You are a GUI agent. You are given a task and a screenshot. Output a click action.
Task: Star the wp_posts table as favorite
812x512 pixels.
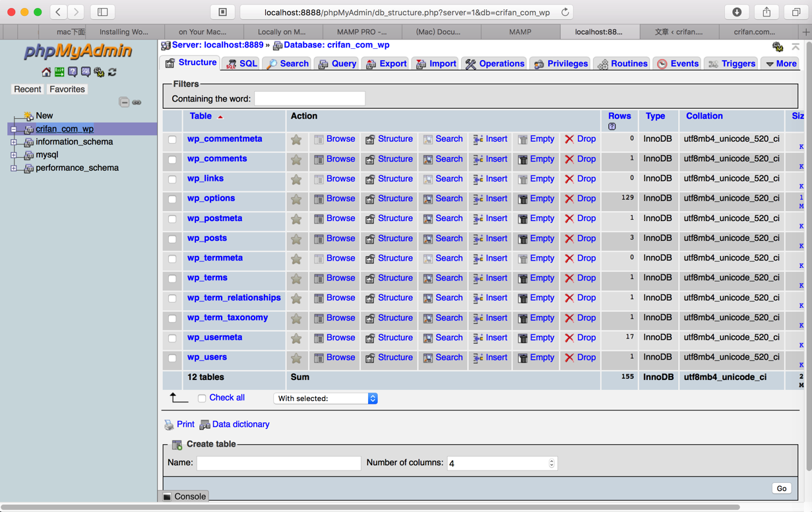click(x=296, y=239)
